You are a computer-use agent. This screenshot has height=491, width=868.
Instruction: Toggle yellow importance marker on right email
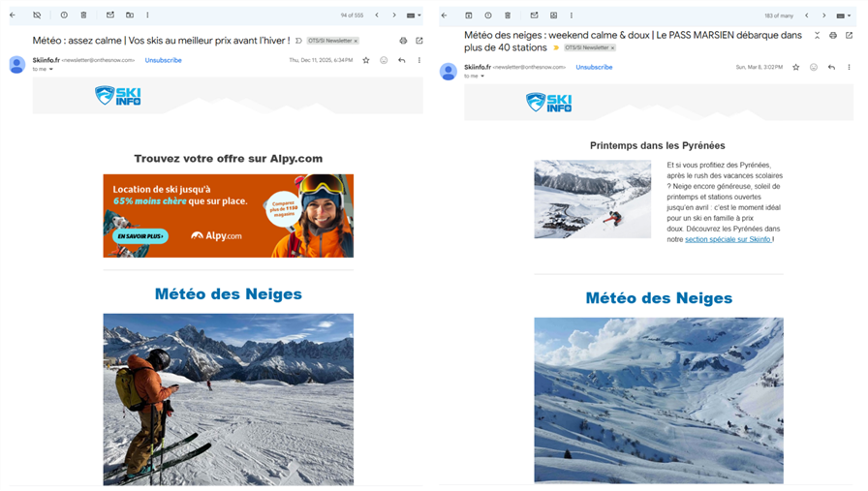coord(556,47)
